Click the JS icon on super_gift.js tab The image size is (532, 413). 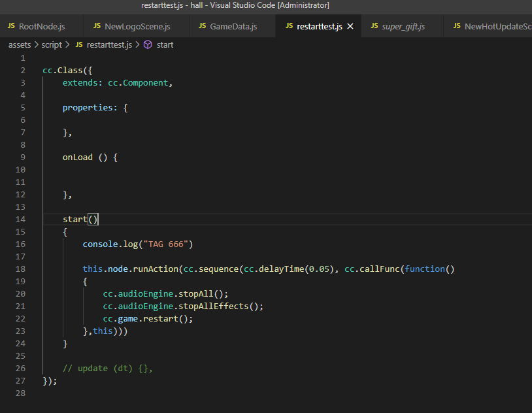[x=374, y=25]
